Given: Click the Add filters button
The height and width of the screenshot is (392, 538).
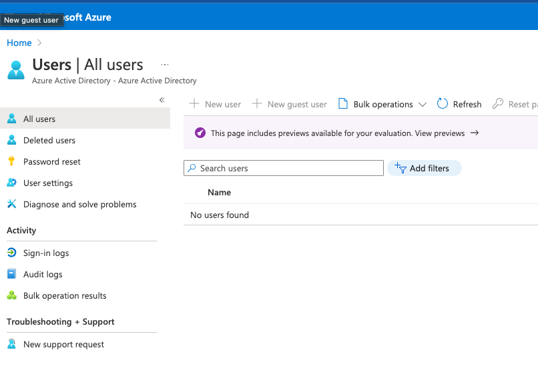Looking at the screenshot, I should point(425,168).
